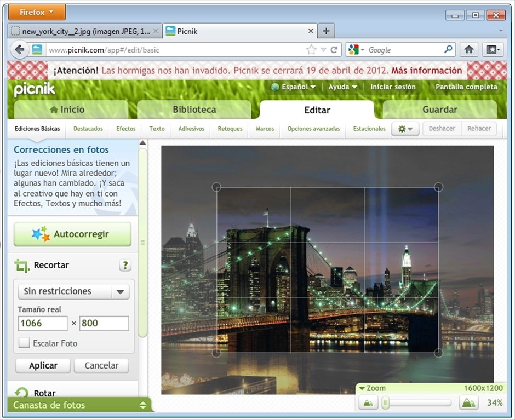
Task: Open the Adhesivos sub-tab
Action: [191, 129]
